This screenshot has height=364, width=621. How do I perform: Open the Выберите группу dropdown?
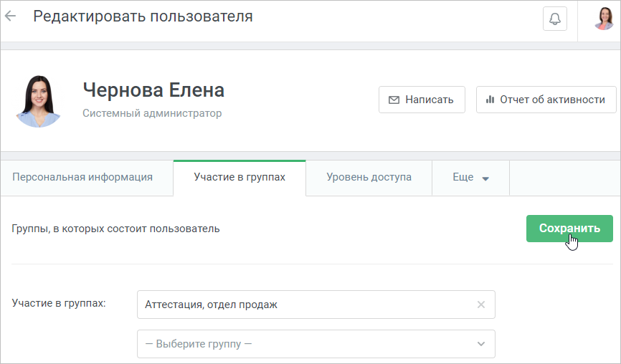[x=316, y=344]
